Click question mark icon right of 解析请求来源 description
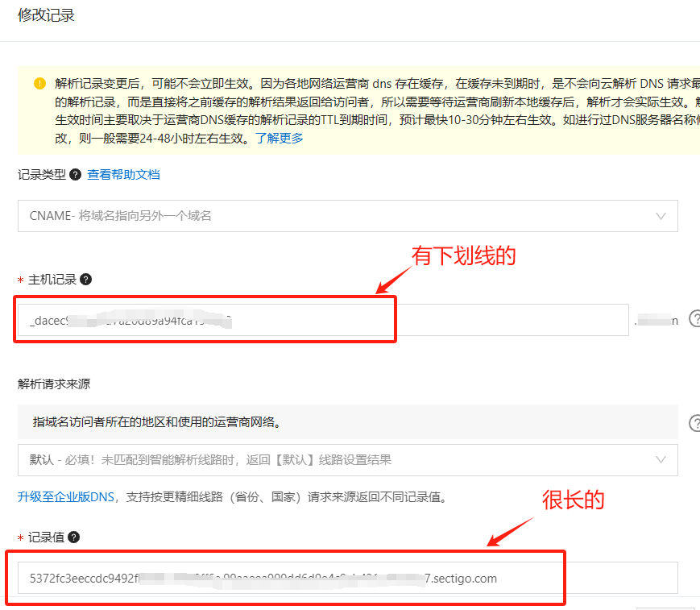 (694, 423)
